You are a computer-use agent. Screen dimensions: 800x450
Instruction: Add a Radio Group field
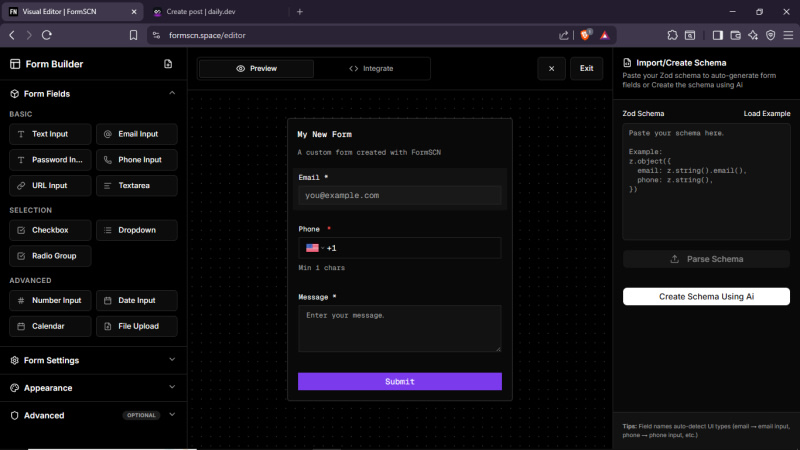click(x=50, y=256)
